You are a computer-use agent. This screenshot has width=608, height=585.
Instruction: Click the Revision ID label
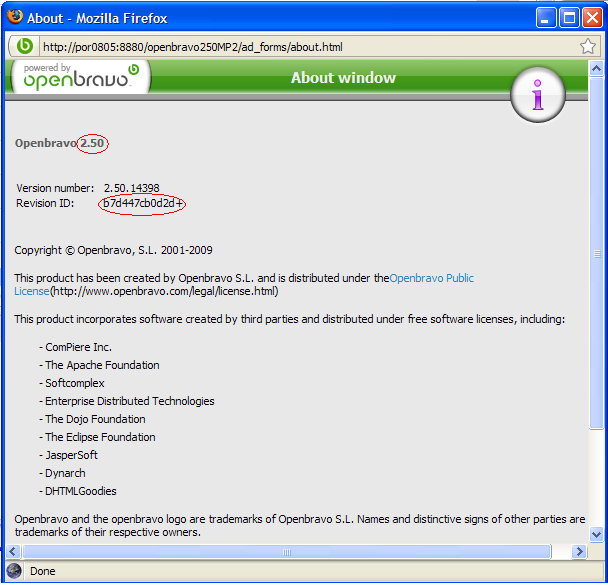coord(45,203)
